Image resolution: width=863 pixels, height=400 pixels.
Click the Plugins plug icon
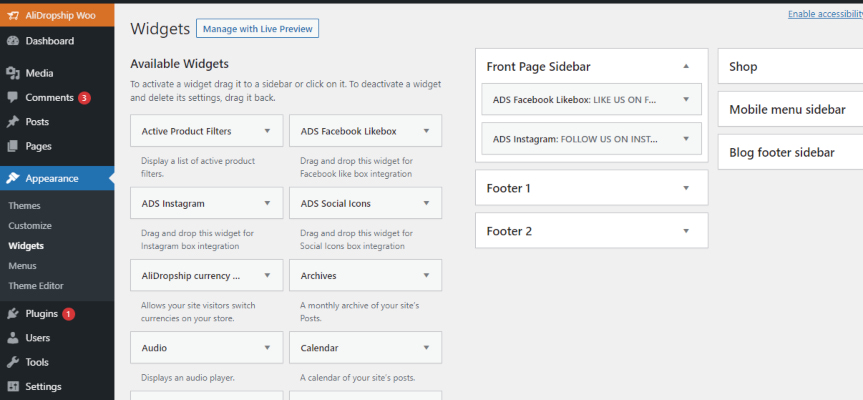pos(13,314)
